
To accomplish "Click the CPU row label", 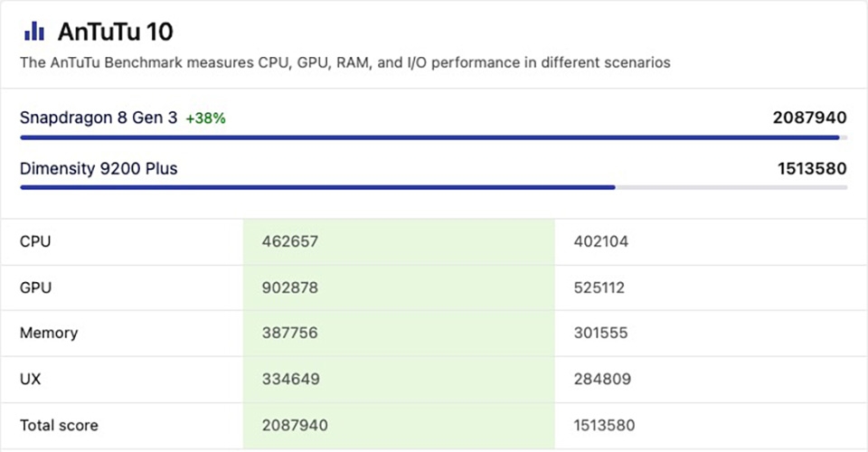I will [x=35, y=241].
